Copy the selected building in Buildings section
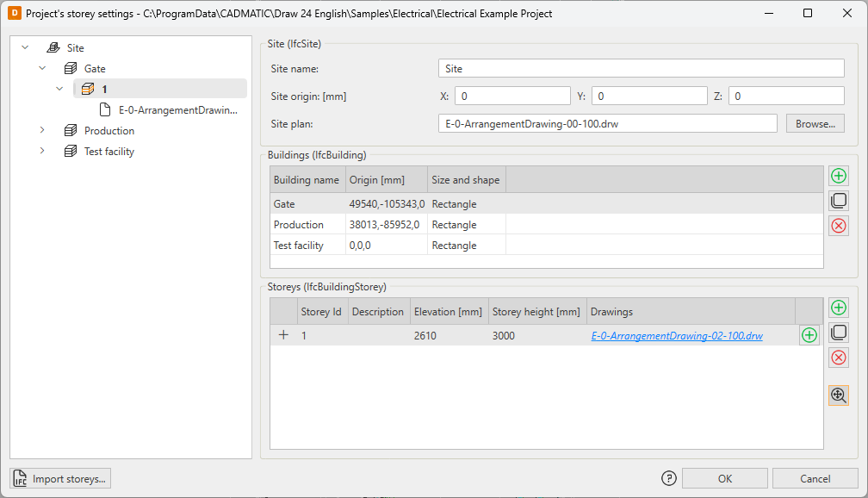 [x=838, y=202]
